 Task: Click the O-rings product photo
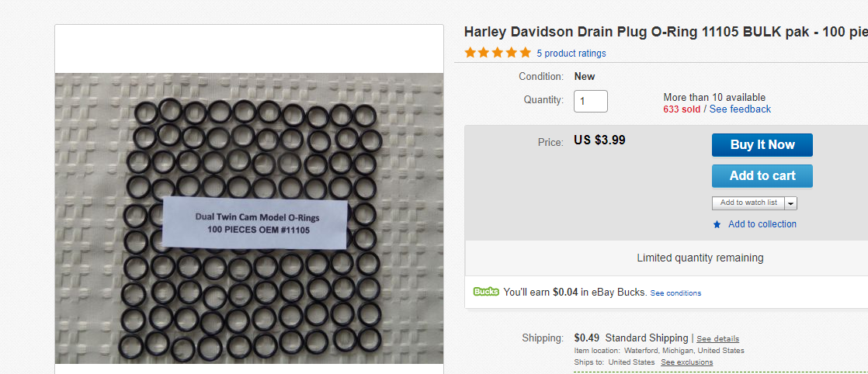(x=249, y=218)
